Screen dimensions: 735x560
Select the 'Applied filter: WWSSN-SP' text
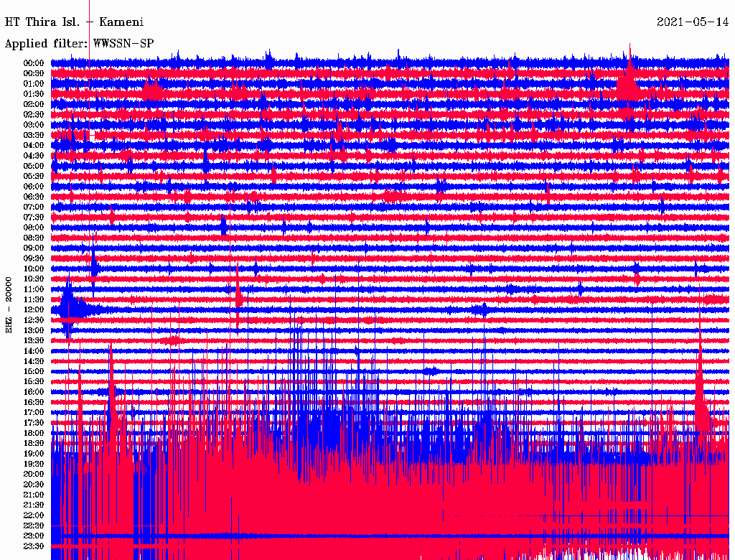[79, 44]
